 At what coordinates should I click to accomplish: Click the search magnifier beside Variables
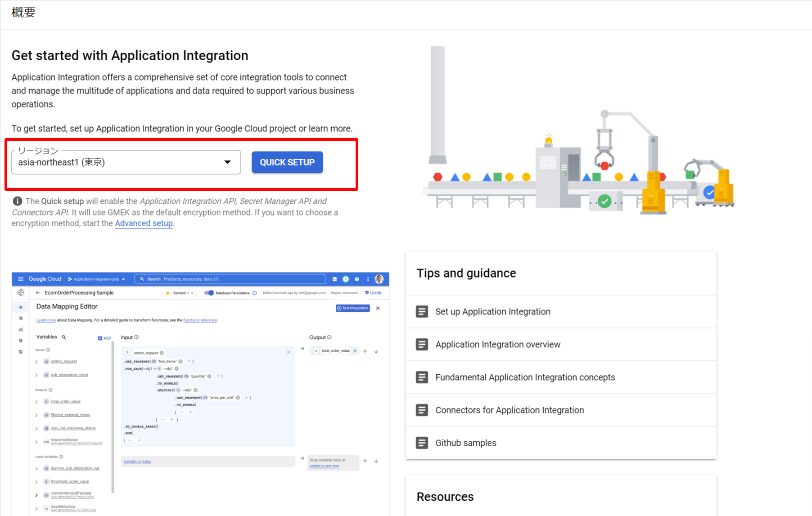63,337
